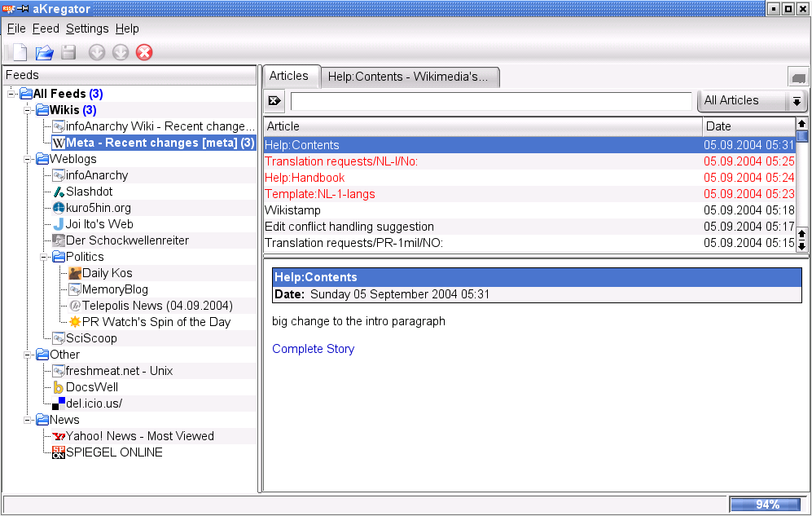Click the DocsWell b icon
Viewport: 812px width, 516px height.
59,387
